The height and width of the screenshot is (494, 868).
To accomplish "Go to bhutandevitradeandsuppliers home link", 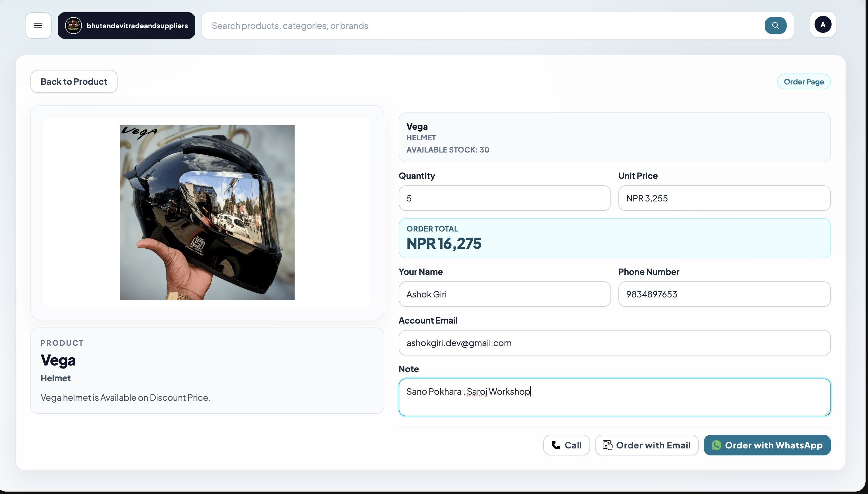I will point(126,26).
